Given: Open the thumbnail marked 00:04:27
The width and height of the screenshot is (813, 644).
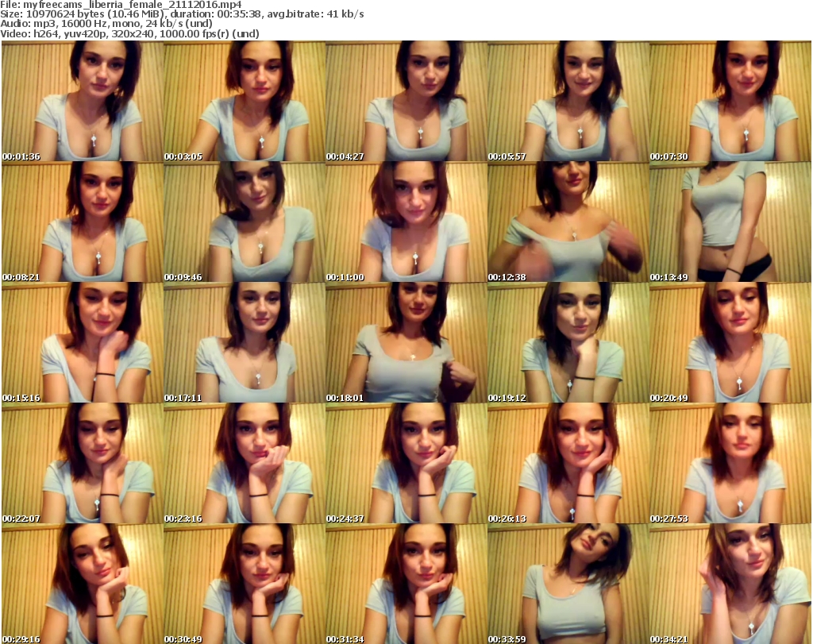Looking at the screenshot, I should coord(406,101).
